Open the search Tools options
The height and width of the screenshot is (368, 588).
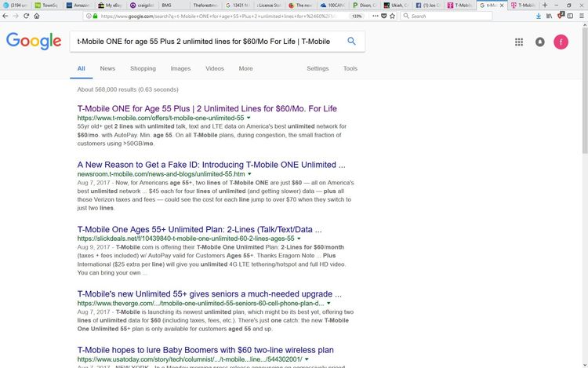(x=350, y=68)
